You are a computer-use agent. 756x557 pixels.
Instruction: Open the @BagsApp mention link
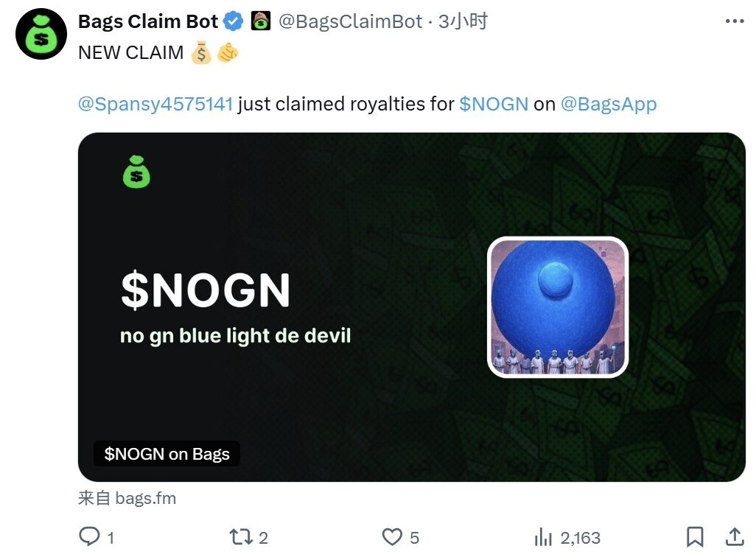tap(609, 104)
